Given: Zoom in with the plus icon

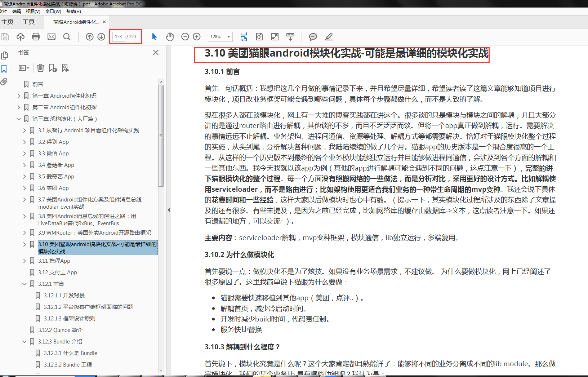Looking at the screenshot, I should [x=197, y=36].
